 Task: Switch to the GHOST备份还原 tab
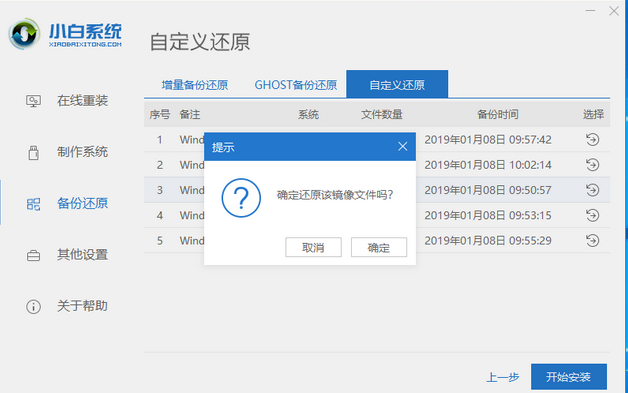pyautogui.click(x=296, y=85)
